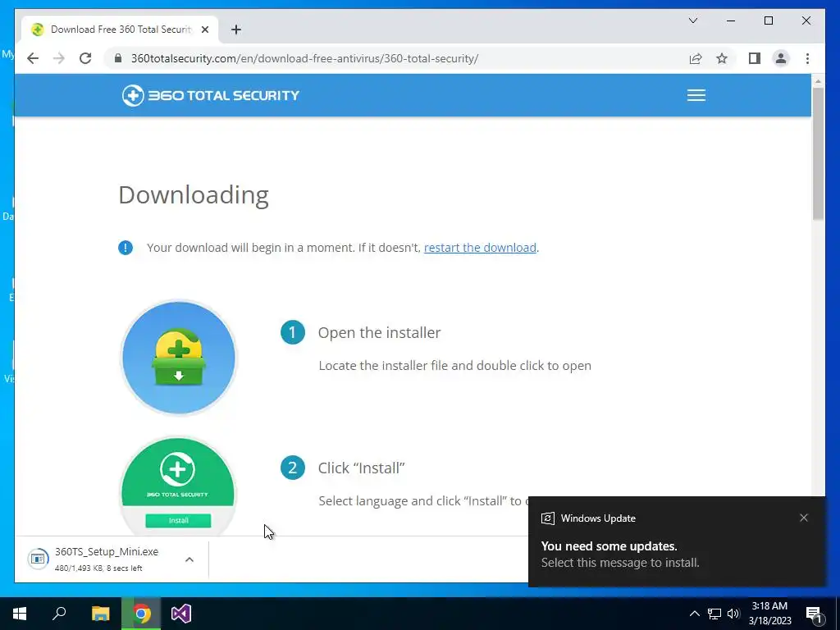
Task: Share this page using the share icon
Action: (x=696, y=58)
